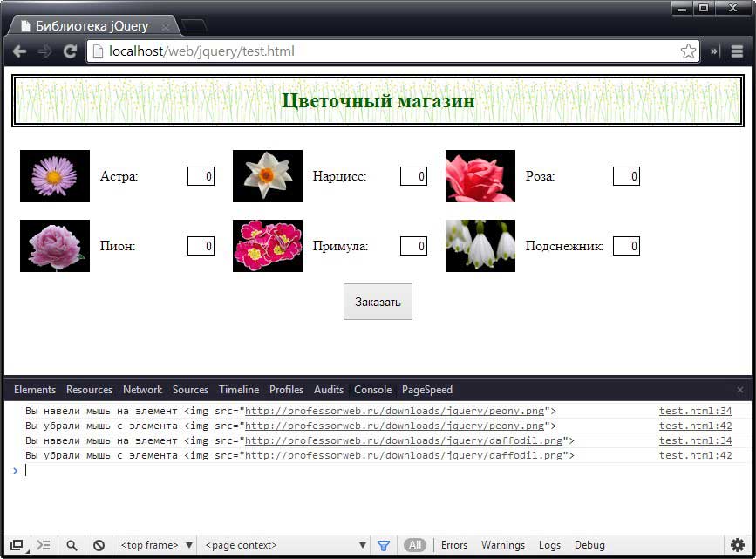Open the PageSpeed devtools tab

(x=427, y=390)
